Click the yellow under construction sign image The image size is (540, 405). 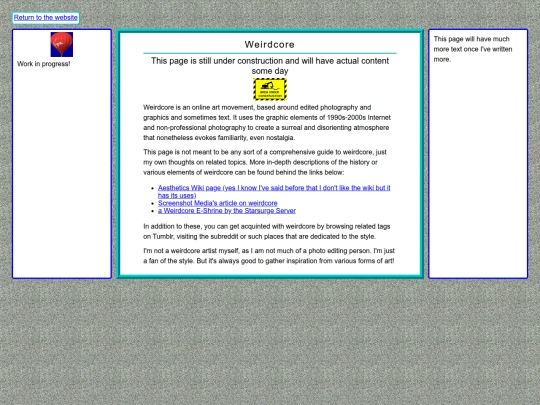click(x=270, y=89)
